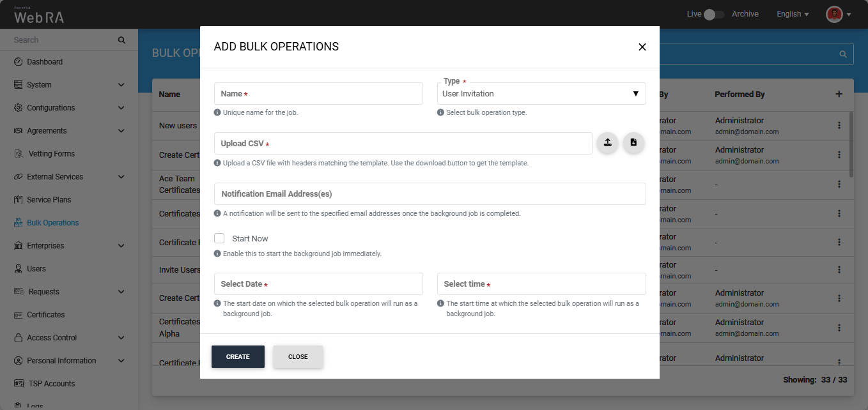Image resolution: width=868 pixels, height=410 pixels.
Task: Click the Notification Email Address(es) field
Action: [430, 194]
